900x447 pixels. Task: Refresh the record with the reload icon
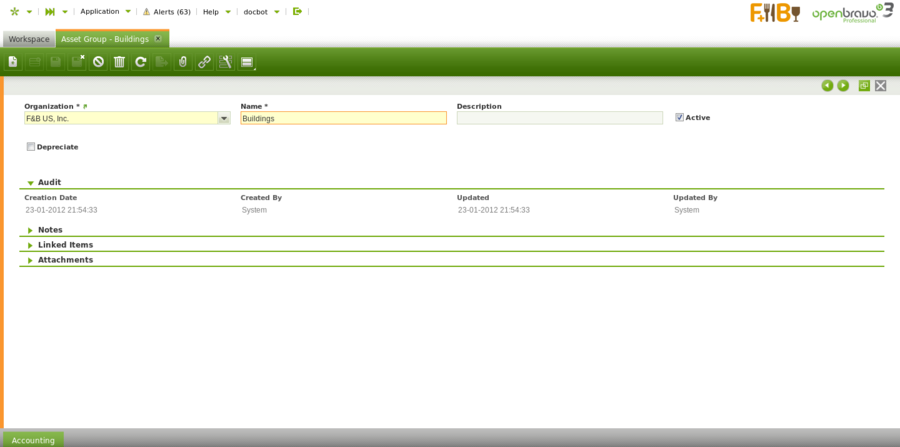141,62
